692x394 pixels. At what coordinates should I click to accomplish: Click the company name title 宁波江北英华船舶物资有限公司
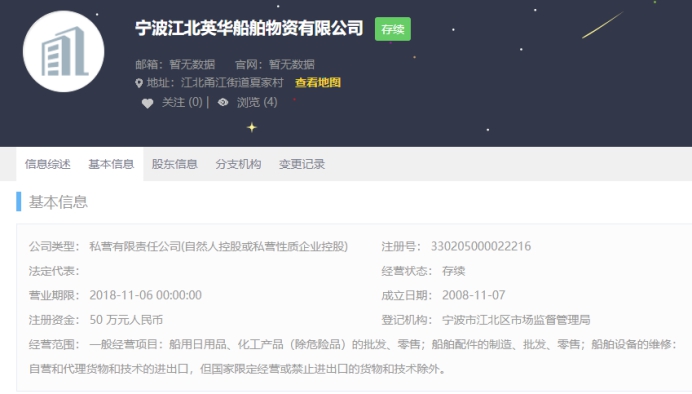[x=249, y=28]
